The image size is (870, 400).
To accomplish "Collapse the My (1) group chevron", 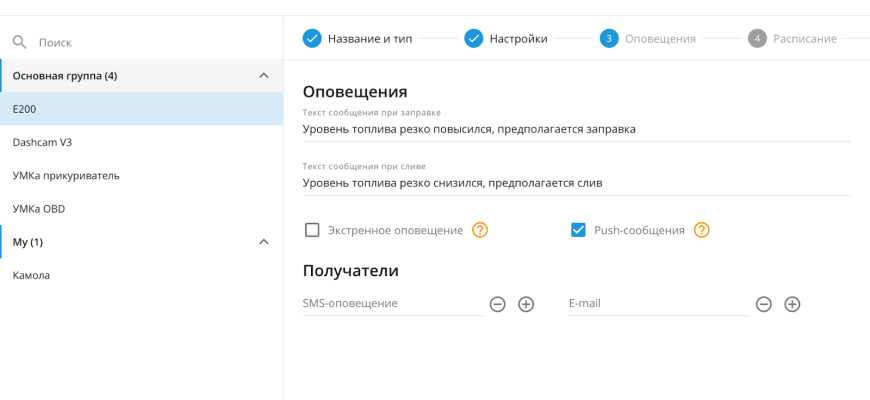I will click(263, 242).
